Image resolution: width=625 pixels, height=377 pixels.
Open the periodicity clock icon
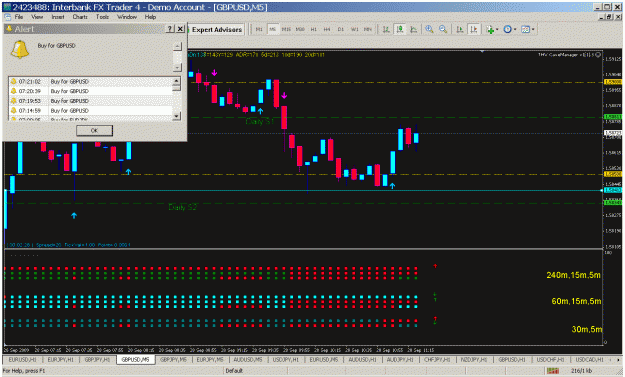pyautogui.click(x=507, y=29)
